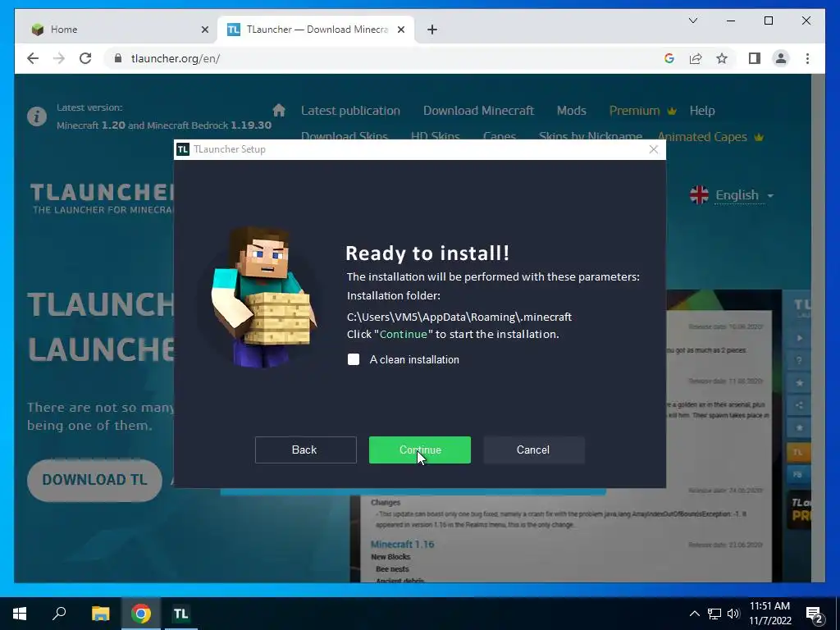Click the green Continue button
This screenshot has width=840, height=630.
(419, 450)
